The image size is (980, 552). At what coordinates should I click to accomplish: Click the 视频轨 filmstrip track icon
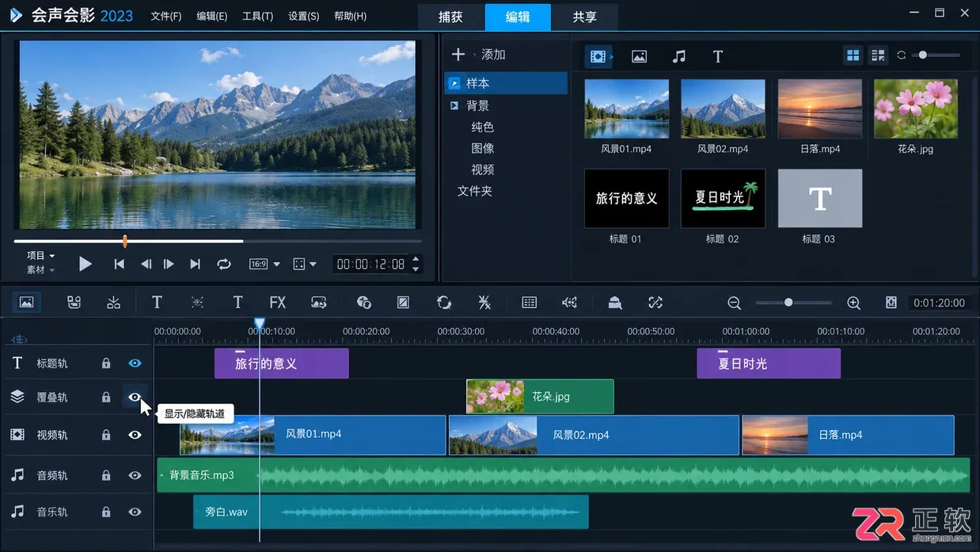click(17, 435)
